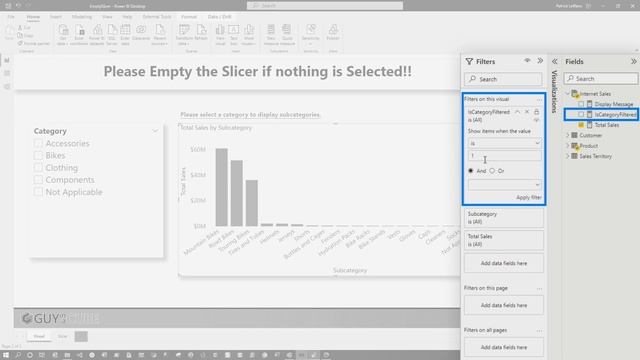Switch to the Insert ribbon tab
The image size is (640, 360).
[x=56, y=17]
